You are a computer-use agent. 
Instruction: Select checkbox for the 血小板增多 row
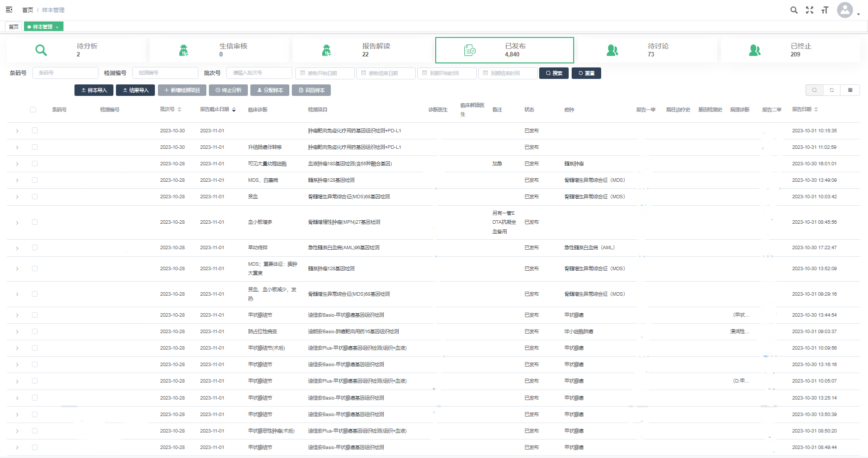[x=34, y=222]
